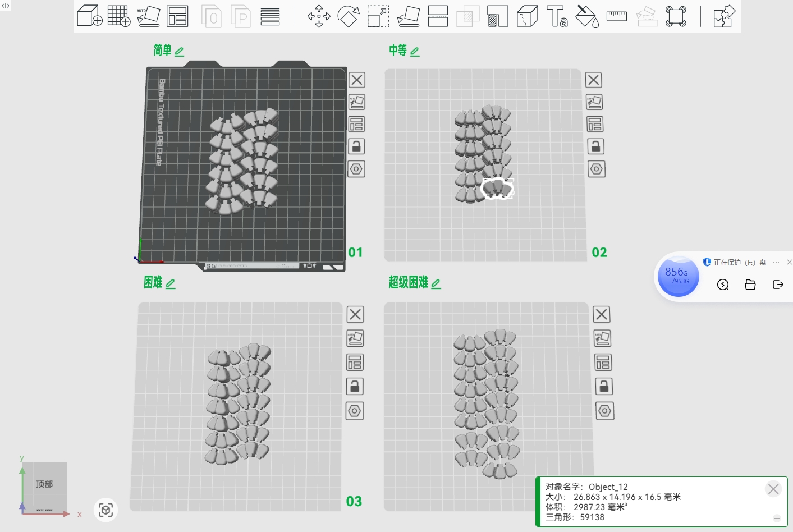
Task: Click the 超级困难 plate name label
Action: (409, 283)
